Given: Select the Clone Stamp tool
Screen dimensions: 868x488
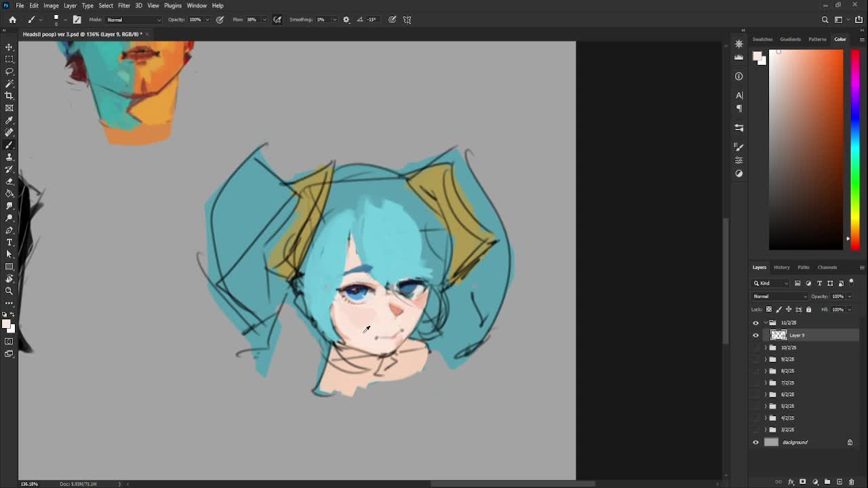Looking at the screenshot, I should point(9,157).
